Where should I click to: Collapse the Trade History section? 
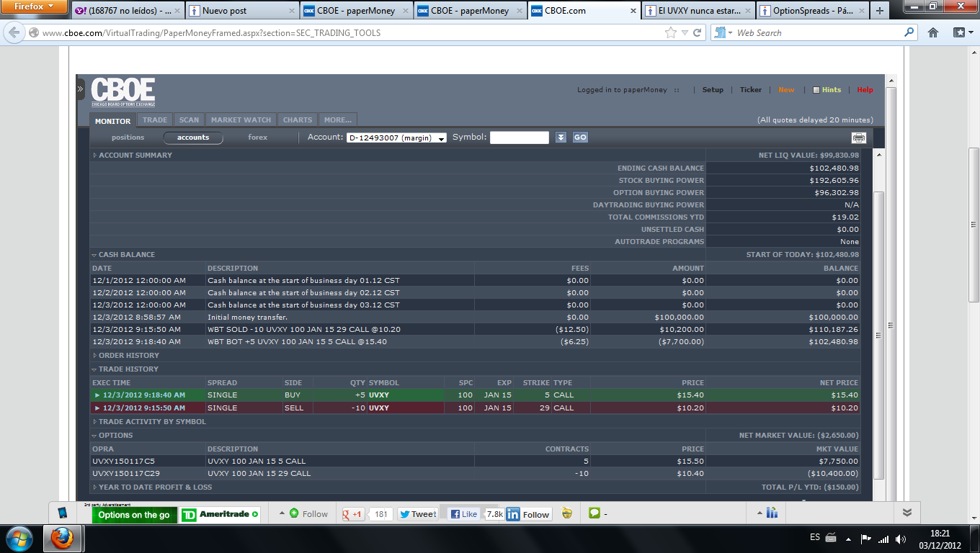click(94, 369)
